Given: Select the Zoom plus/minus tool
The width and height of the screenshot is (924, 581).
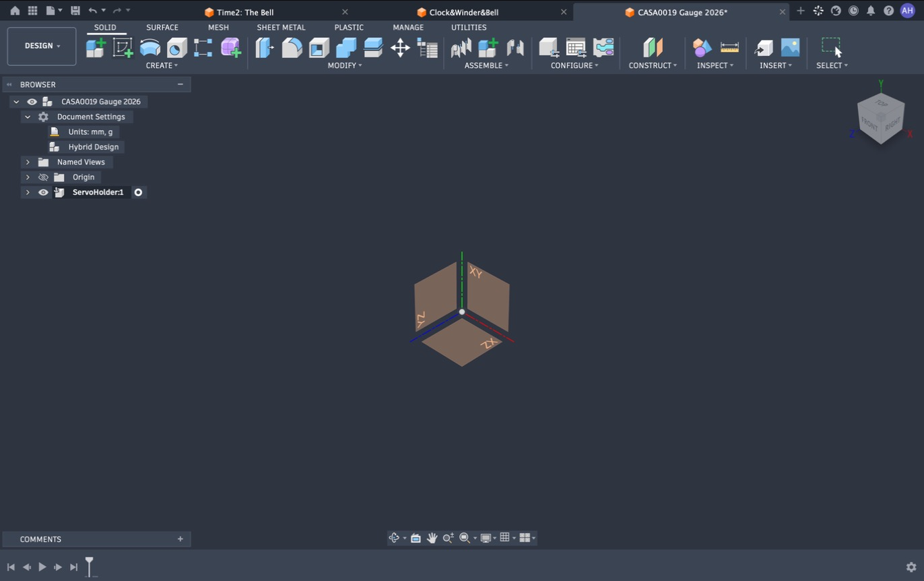Looking at the screenshot, I should tap(448, 538).
